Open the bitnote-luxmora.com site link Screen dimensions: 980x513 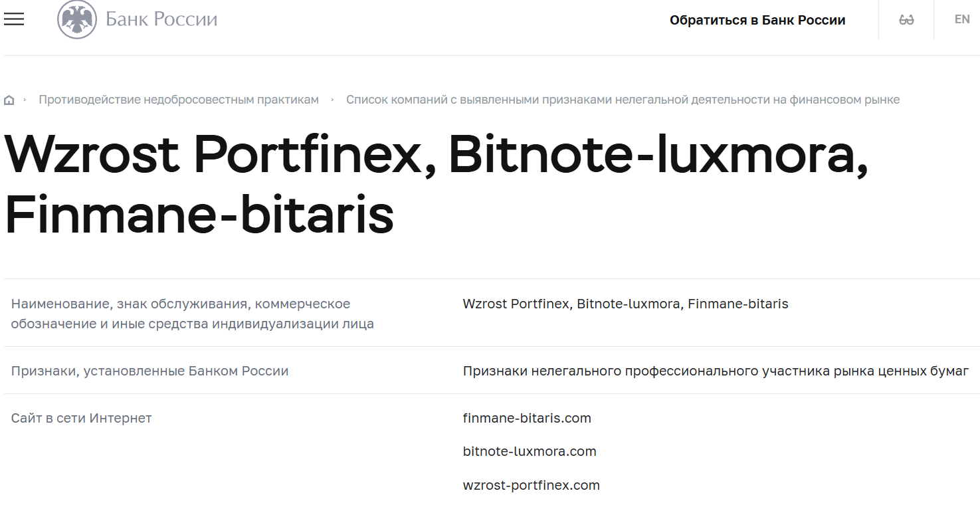[x=529, y=451]
